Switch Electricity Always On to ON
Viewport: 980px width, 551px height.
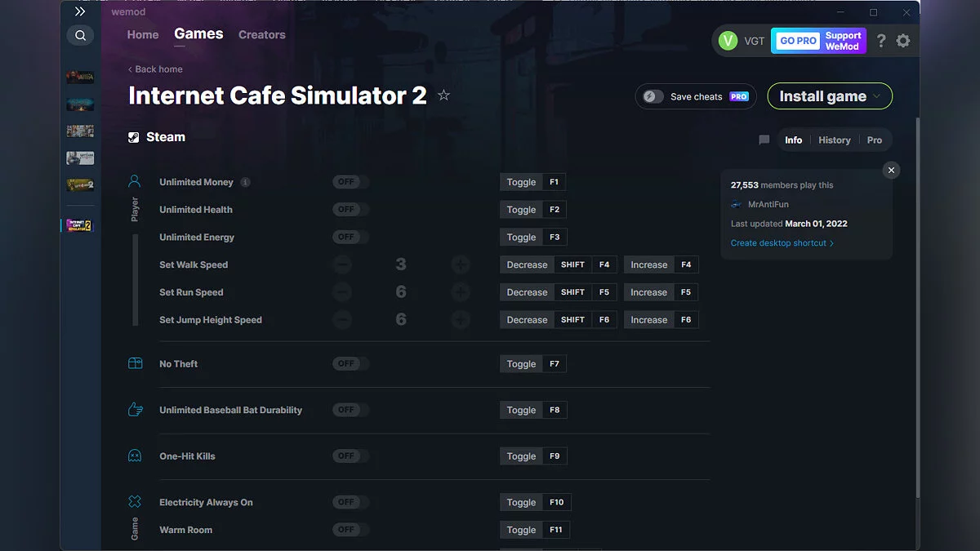coord(350,501)
